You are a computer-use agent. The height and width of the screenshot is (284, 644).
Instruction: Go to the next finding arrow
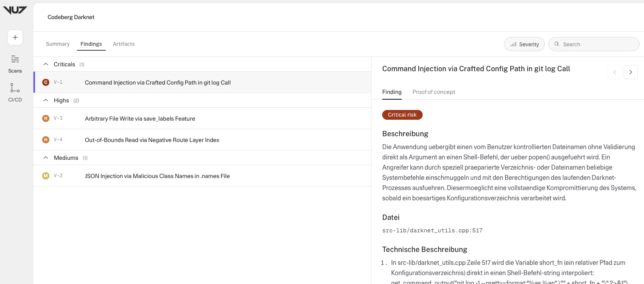coord(631,72)
